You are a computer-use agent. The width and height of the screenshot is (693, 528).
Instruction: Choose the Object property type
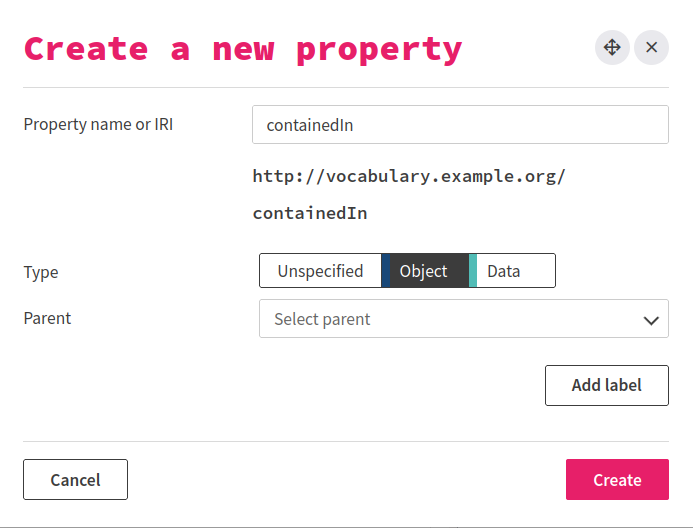pyautogui.click(x=424, y=271)
